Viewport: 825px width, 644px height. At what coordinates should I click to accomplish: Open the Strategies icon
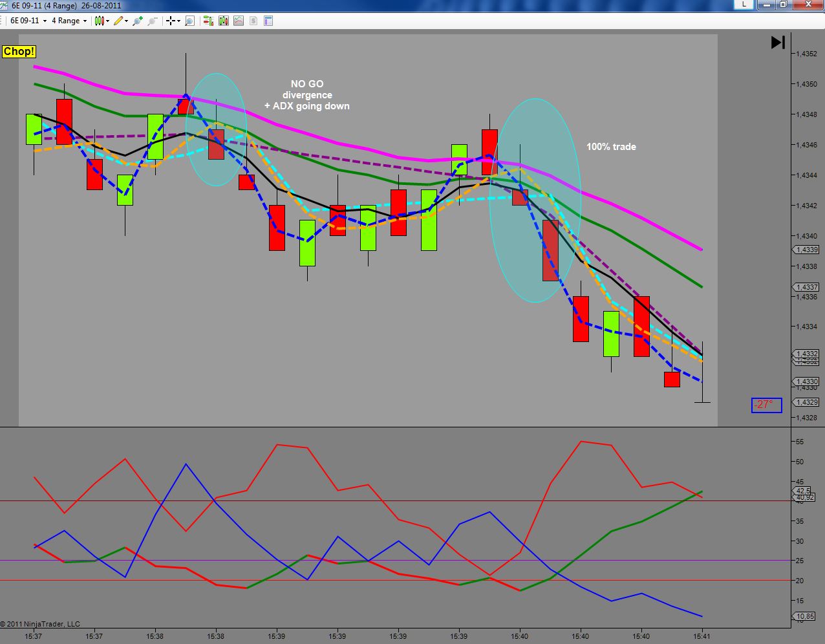click(253, 21)
